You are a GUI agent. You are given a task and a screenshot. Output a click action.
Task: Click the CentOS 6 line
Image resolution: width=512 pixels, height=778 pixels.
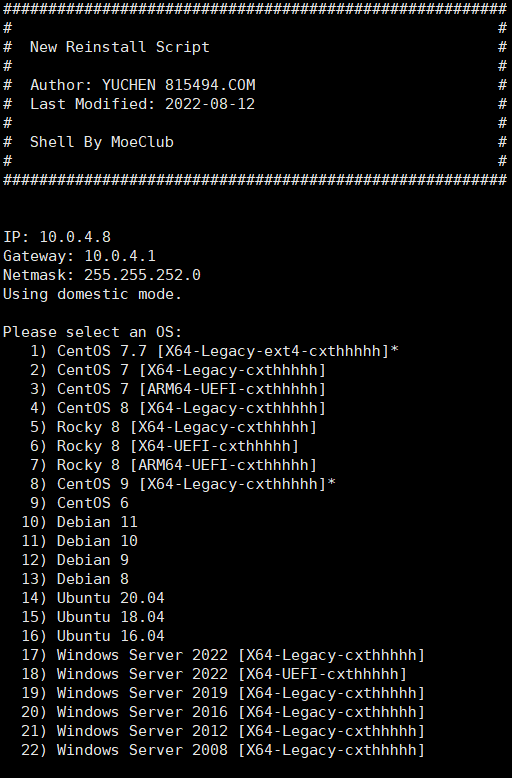(79, 503)
